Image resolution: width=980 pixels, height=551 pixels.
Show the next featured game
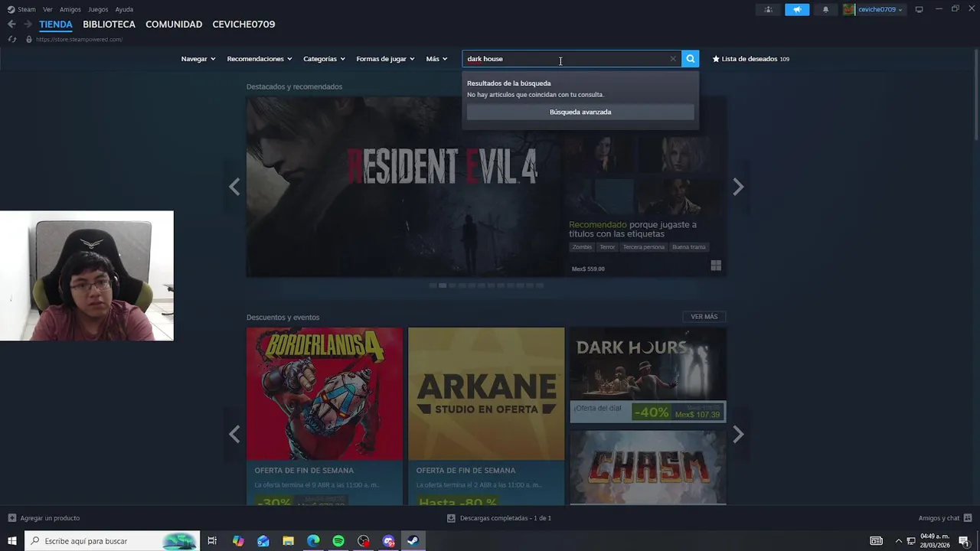738,187
